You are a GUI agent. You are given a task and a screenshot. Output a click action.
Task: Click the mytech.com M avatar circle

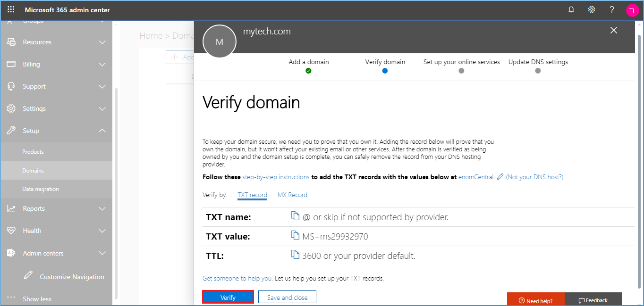click(219, 41)
